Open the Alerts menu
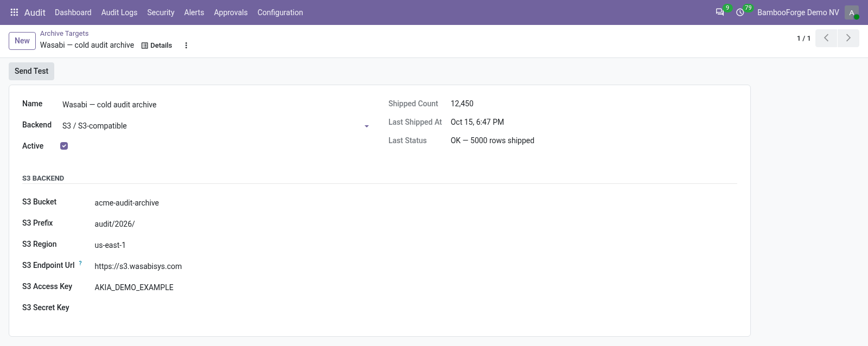 194,12
